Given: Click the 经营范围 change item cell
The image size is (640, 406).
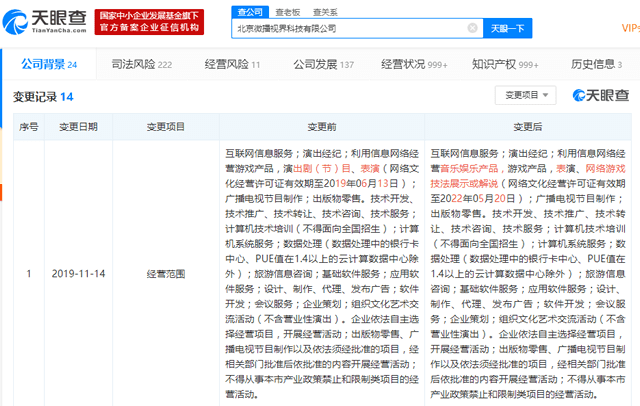Looking at the screenshot, I should click(166, 274).
